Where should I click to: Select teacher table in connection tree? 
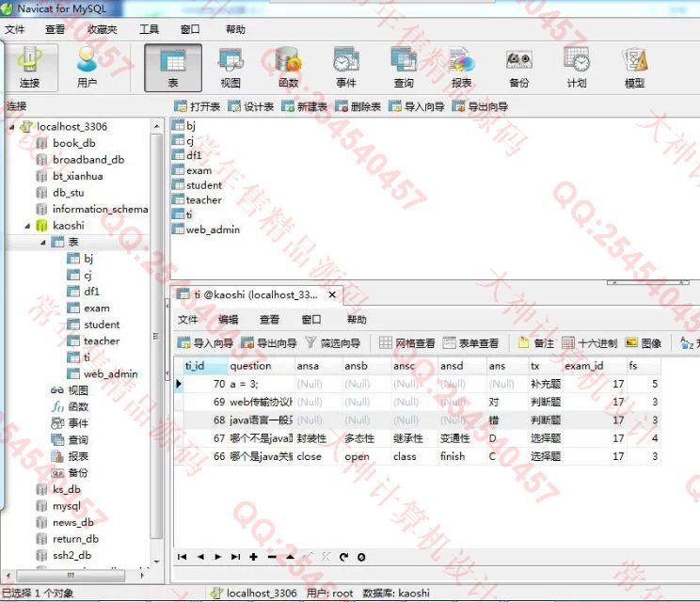[102, 341]
